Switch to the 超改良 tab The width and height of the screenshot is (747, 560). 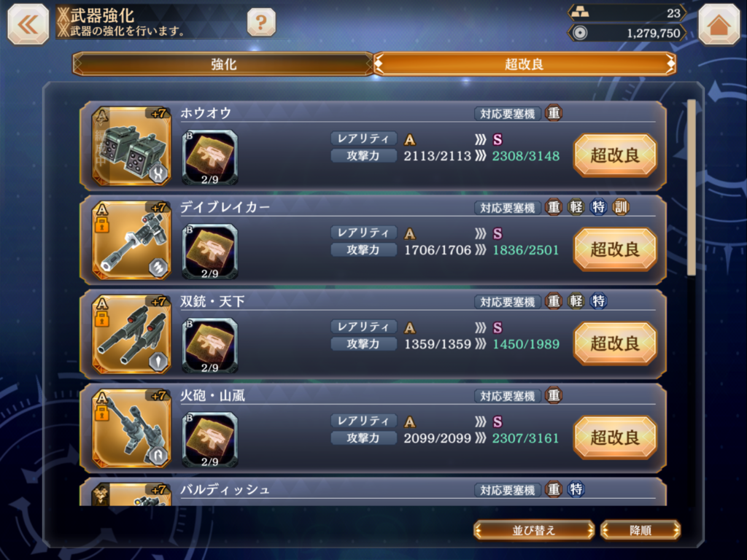pyautogui.click(x=525, y=64)
